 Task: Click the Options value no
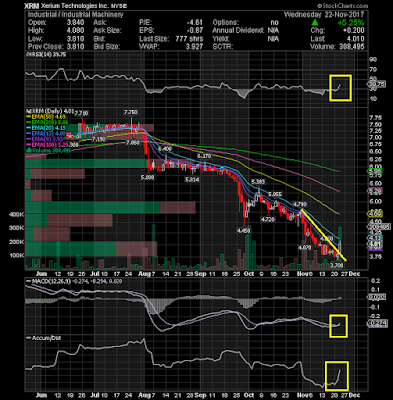pos(274,22)
